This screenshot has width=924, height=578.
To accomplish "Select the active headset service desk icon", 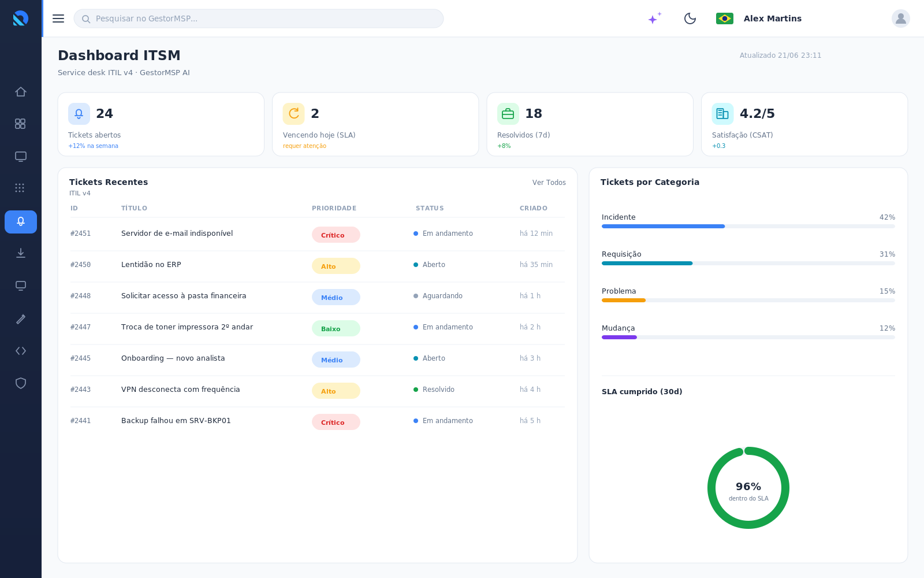I will pos(21,222).
